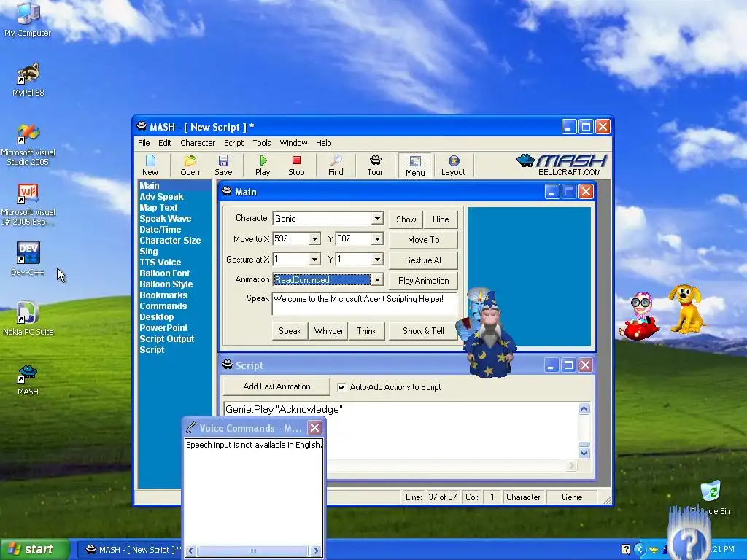The width and height of the screenshot is (747, 560).
Task: Halt playback with the red Stop icon
Action: tap(296, 166)
